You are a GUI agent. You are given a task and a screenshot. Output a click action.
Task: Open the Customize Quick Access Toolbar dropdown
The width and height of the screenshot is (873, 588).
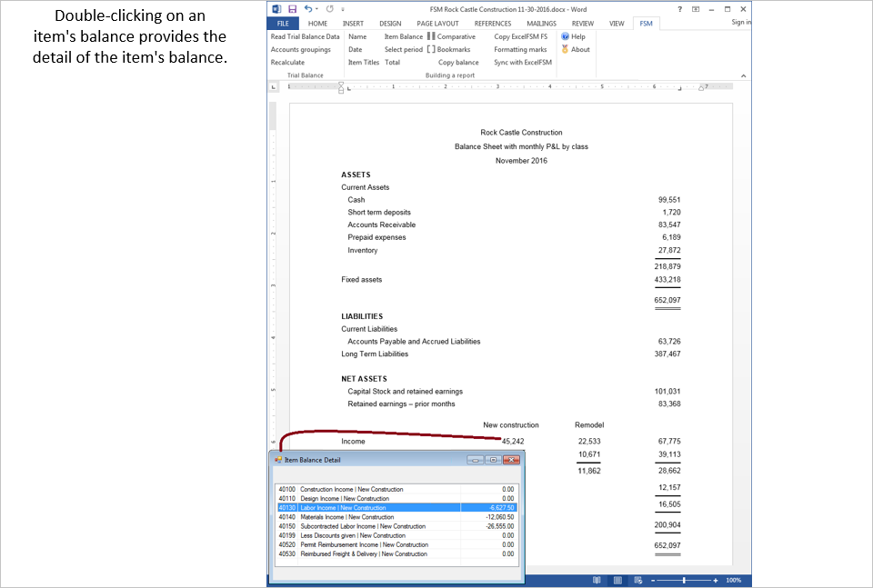343,9
